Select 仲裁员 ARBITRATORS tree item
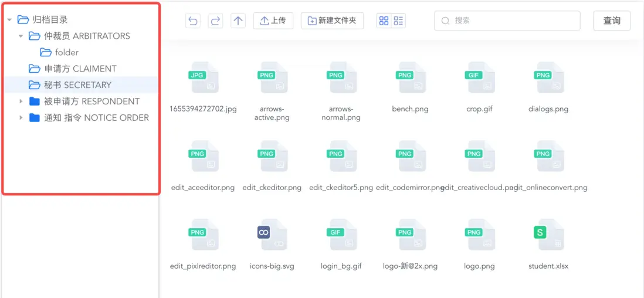This screenshot has width=644, height=298. coord(87,36)
